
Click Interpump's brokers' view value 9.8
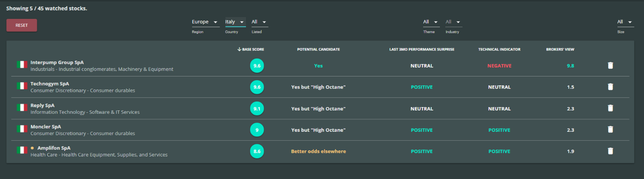coord(570,66)
